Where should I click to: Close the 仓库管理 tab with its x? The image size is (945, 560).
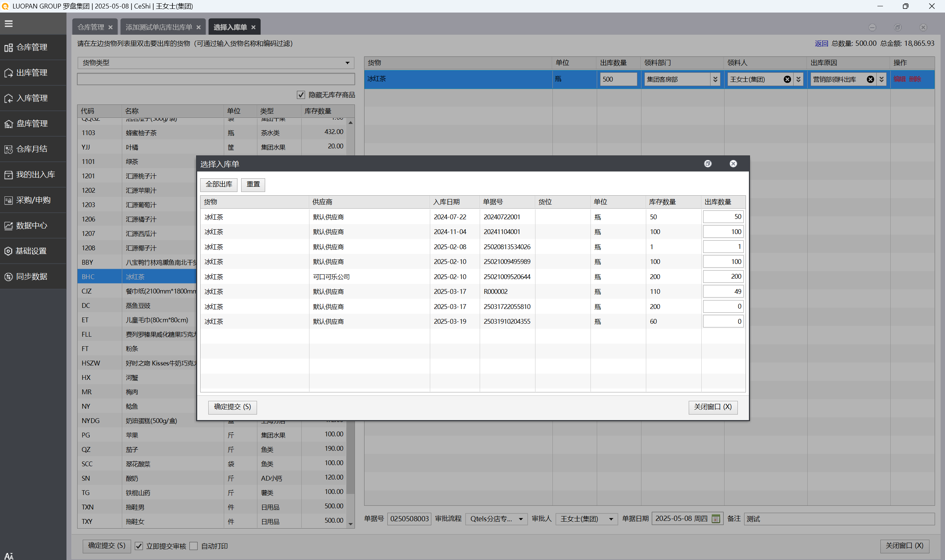pos(110,27)
